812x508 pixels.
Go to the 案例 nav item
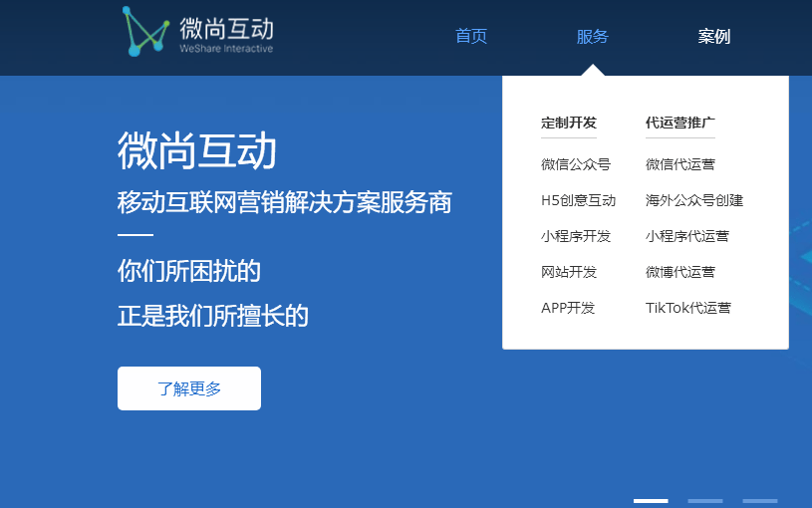click(x=714, y=36)
